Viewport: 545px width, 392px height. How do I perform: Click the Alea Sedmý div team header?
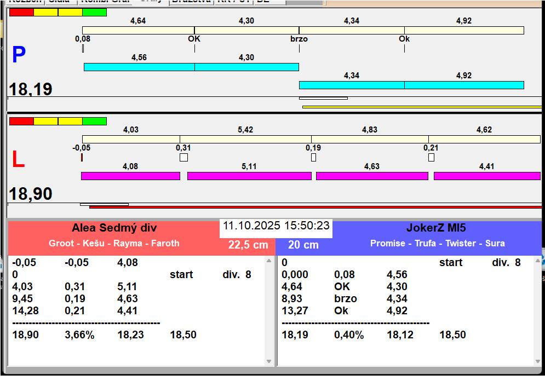[114, 228]
